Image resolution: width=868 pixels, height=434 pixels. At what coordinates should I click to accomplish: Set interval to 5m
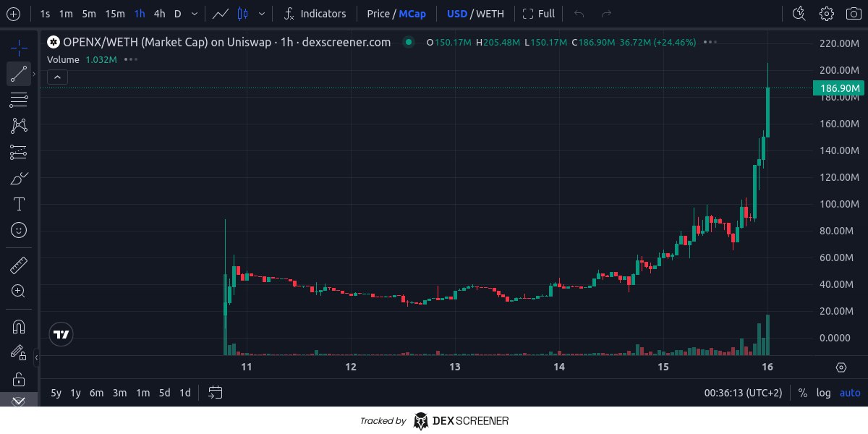coord(88,14)
